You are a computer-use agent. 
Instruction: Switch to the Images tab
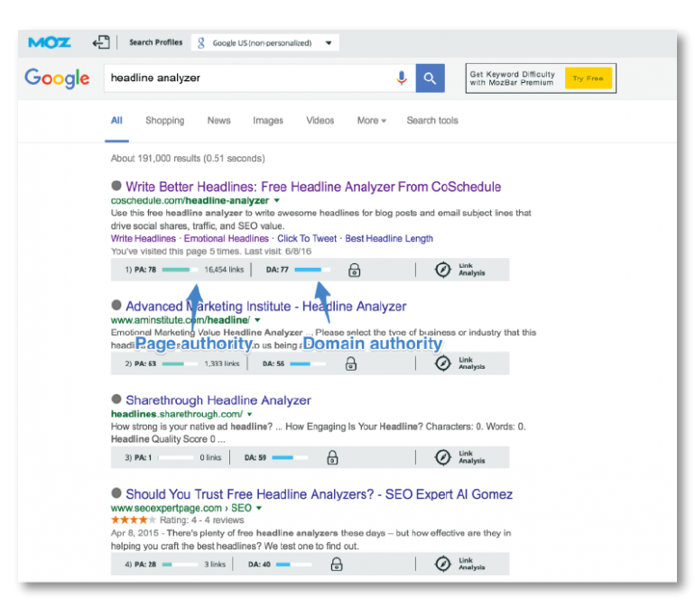[268, 121]
